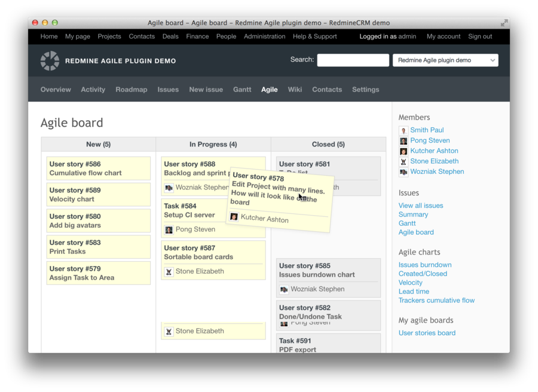The height and width of the screenshot is (392, 538).
Task: Open Lead time chart link
Action: (x=414, y=292)
